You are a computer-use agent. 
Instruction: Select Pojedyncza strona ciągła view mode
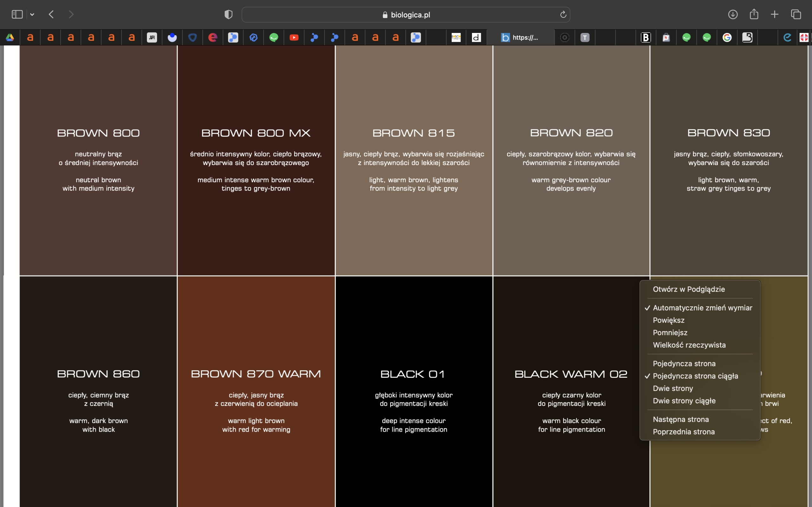pyautogui.click(x=695, y=376)
